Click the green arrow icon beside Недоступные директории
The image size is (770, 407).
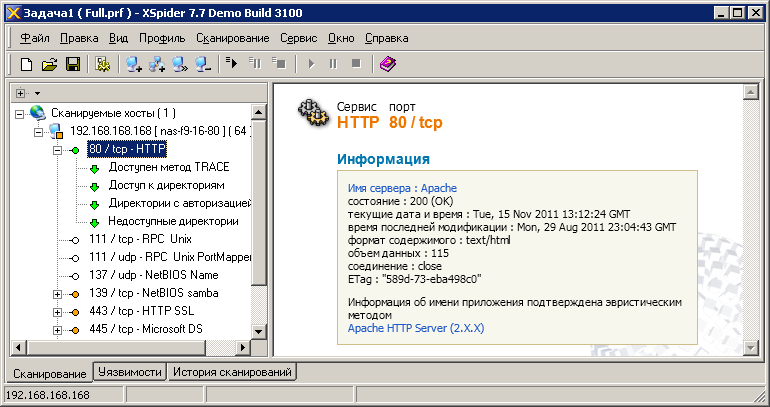coord(95,223)
